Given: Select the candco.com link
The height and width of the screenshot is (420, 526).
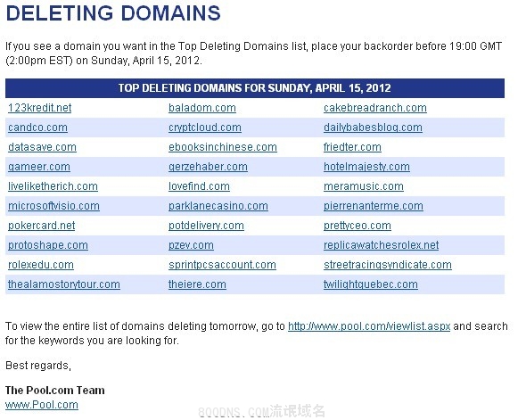Looking at the screenshot, I should tap(37, 128).
